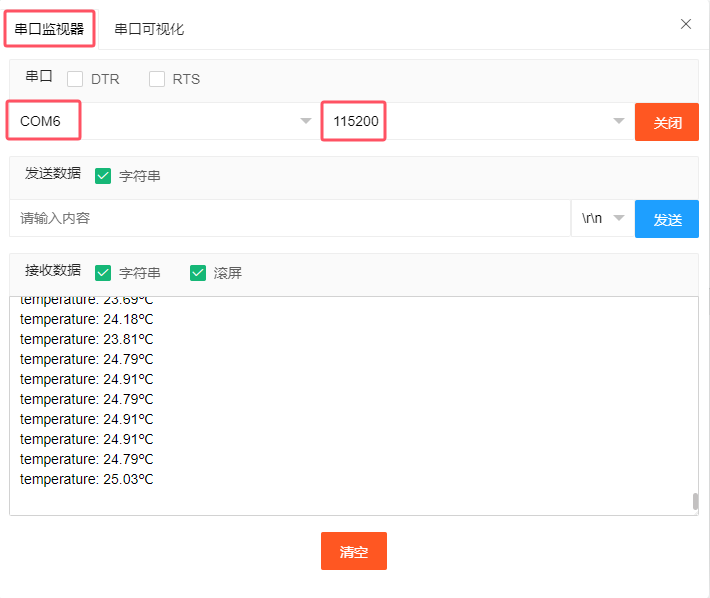Click the orange 关闭 button
The width and height of the screenshot is (710, 598).
tap(667, 122)
